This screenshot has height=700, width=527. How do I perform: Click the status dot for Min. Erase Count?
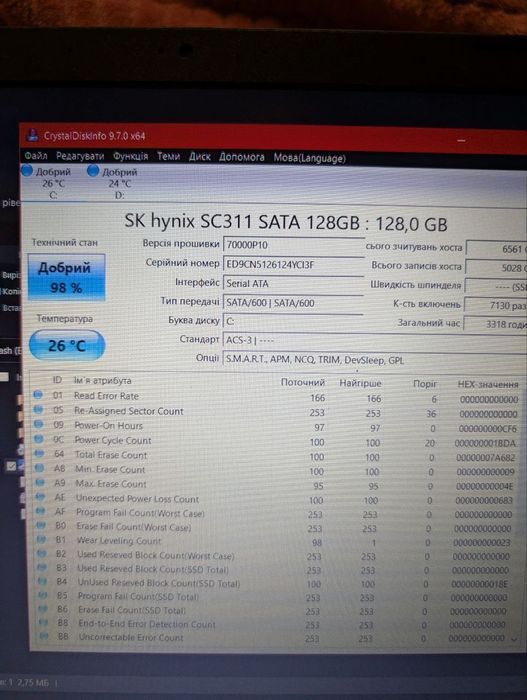tap(39, 468)
